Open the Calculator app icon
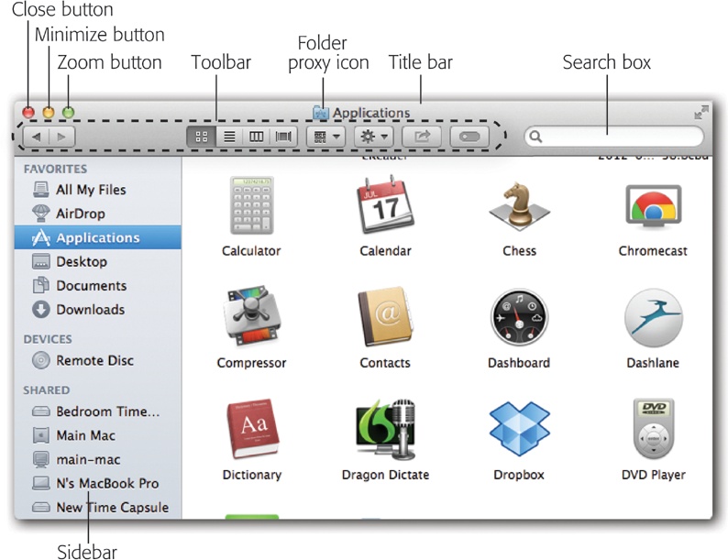728x560 pixels. [x=251, y=205]
